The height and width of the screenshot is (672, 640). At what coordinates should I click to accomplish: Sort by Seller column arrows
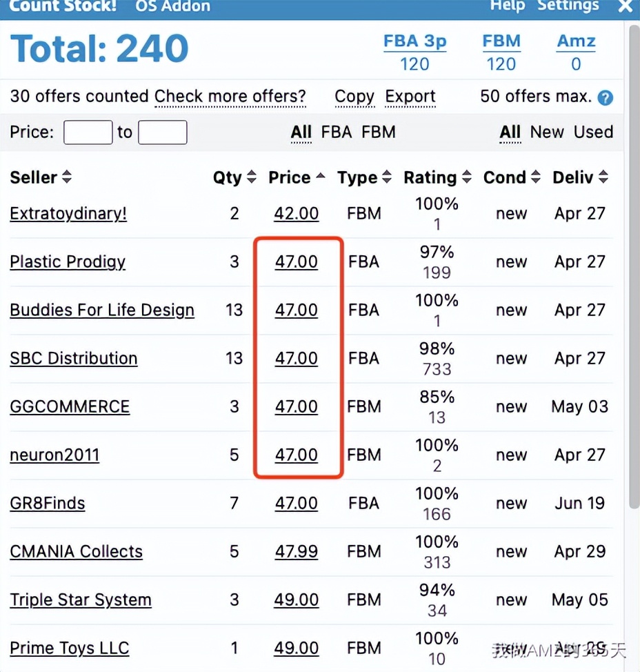(67, 177)
